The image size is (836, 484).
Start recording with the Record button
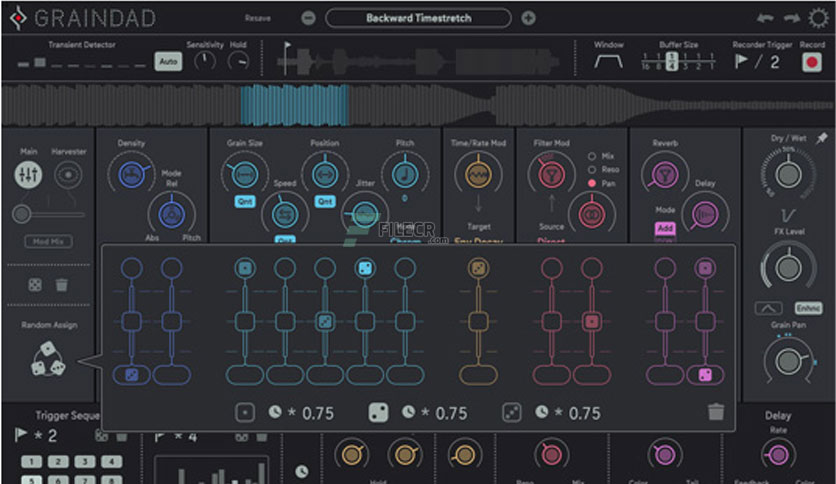(812, 62)
